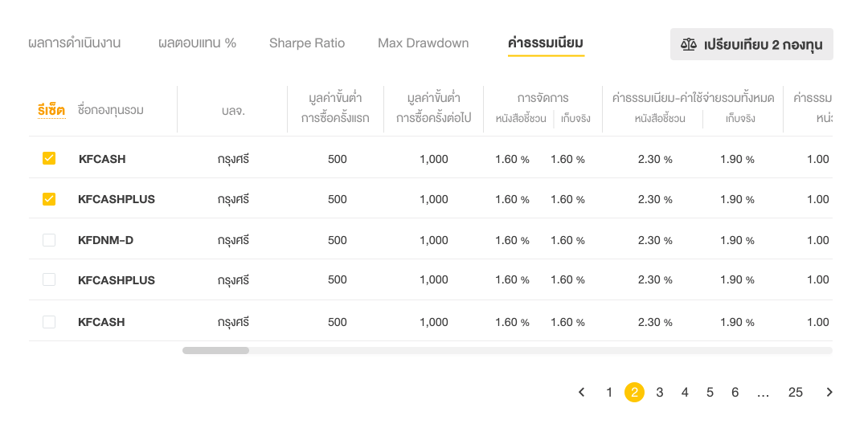Select the ค่าธรรมเนียม tab

point(546,43)
